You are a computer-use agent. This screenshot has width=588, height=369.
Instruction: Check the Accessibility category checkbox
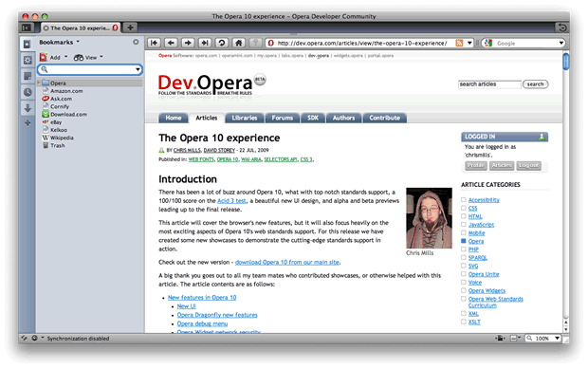[464, 199]
